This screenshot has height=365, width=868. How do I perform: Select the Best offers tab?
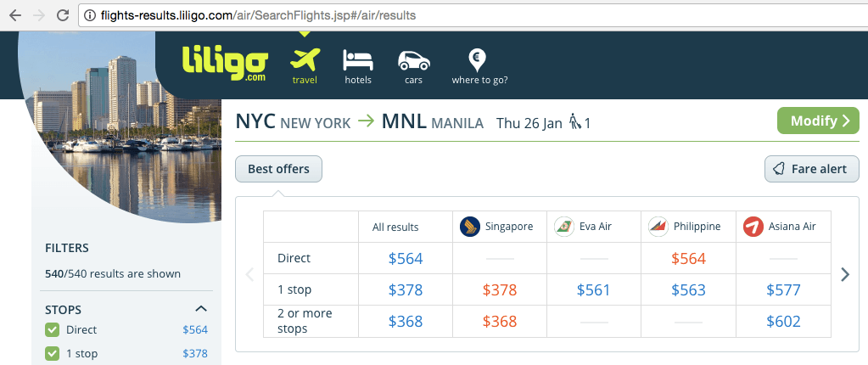[278, 169]
